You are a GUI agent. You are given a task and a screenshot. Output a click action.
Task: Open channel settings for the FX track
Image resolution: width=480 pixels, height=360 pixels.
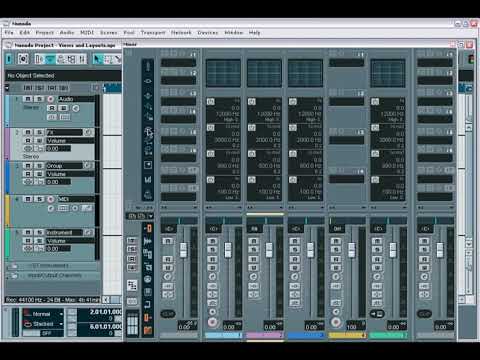88,132
